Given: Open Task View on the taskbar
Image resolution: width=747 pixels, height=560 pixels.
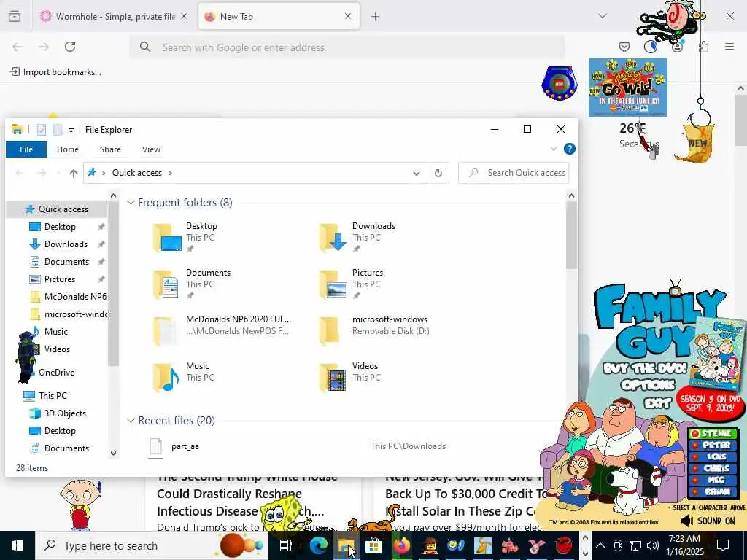Looking at the screenshot, I should tap(286, 545).
